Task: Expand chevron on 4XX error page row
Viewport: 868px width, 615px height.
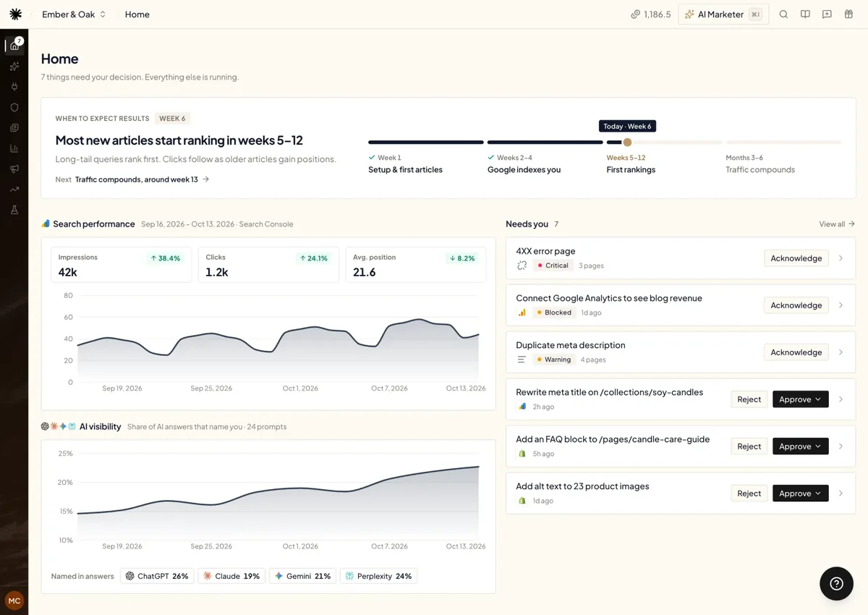Action: 841,258
